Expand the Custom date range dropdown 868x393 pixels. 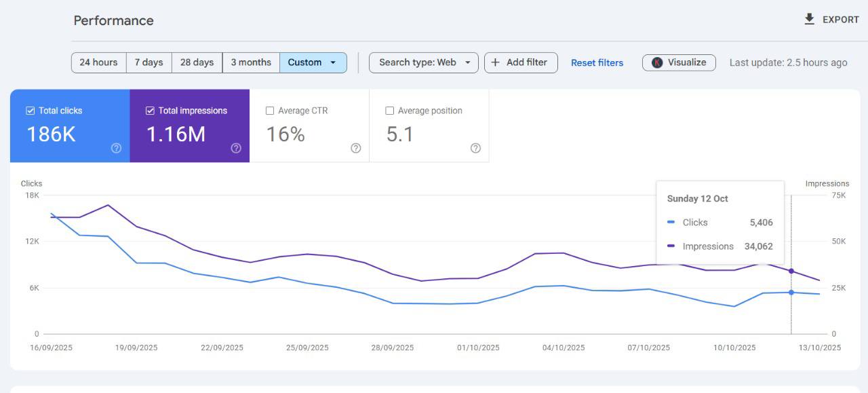(333, 62)
